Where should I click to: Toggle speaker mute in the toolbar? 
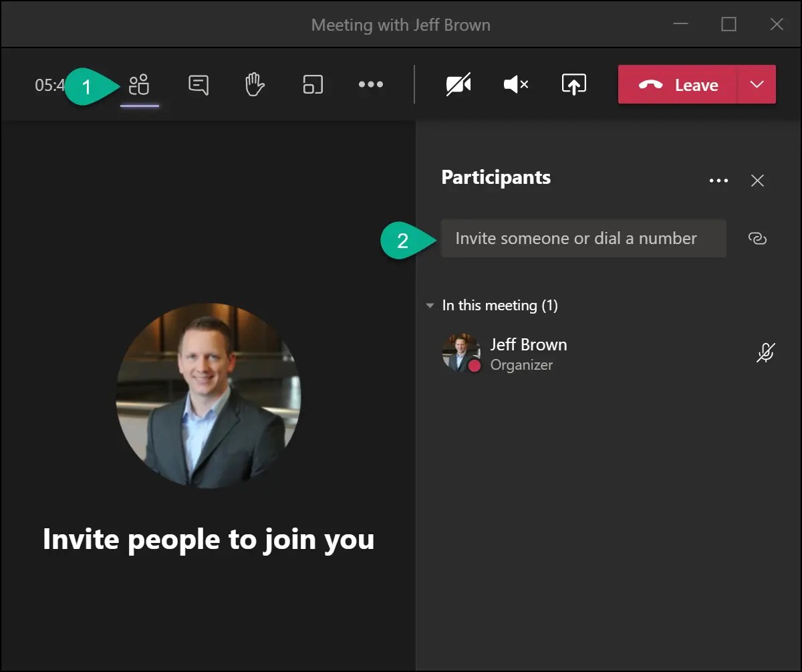click(515, 84)
